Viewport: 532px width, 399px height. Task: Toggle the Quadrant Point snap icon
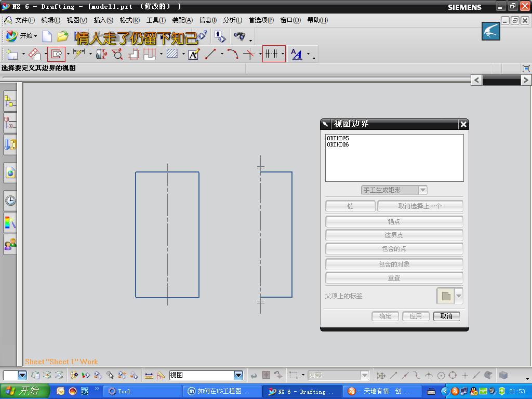(453, 375)
